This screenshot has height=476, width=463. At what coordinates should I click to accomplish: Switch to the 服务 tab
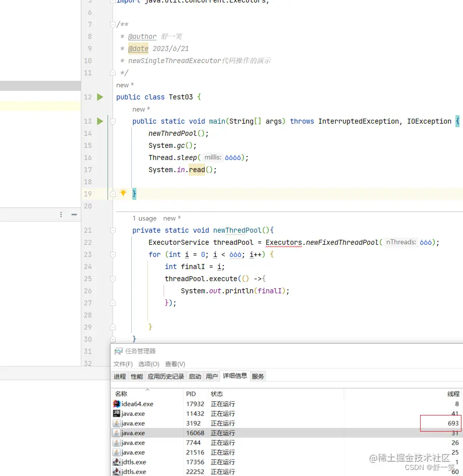tap(258, 377)
